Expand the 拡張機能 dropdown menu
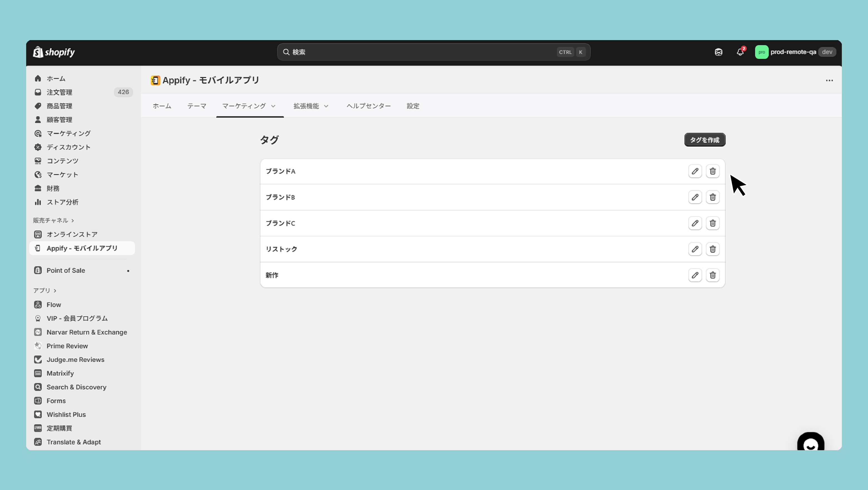 [310, 106]
